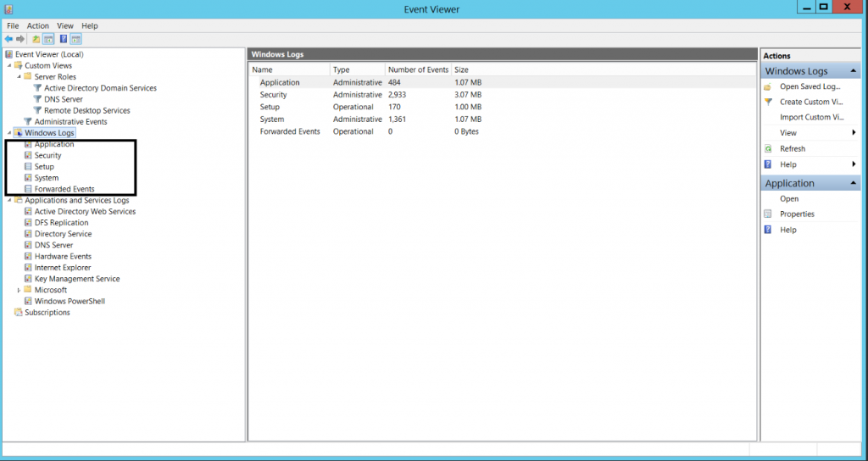This screenshot has width=868, height=461.
Task: Click the Create Custom View funnel icon
Action: pyautogui.click(x=768, y=102)
